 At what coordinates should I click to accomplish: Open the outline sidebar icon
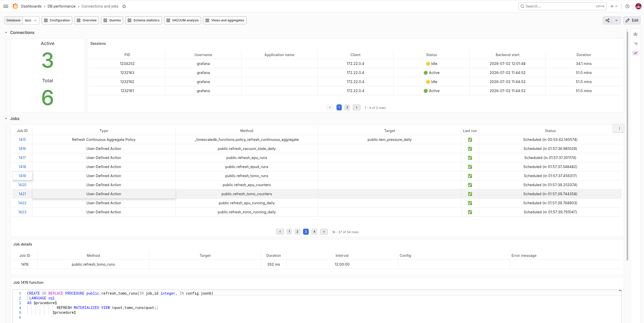click(635, 44)
